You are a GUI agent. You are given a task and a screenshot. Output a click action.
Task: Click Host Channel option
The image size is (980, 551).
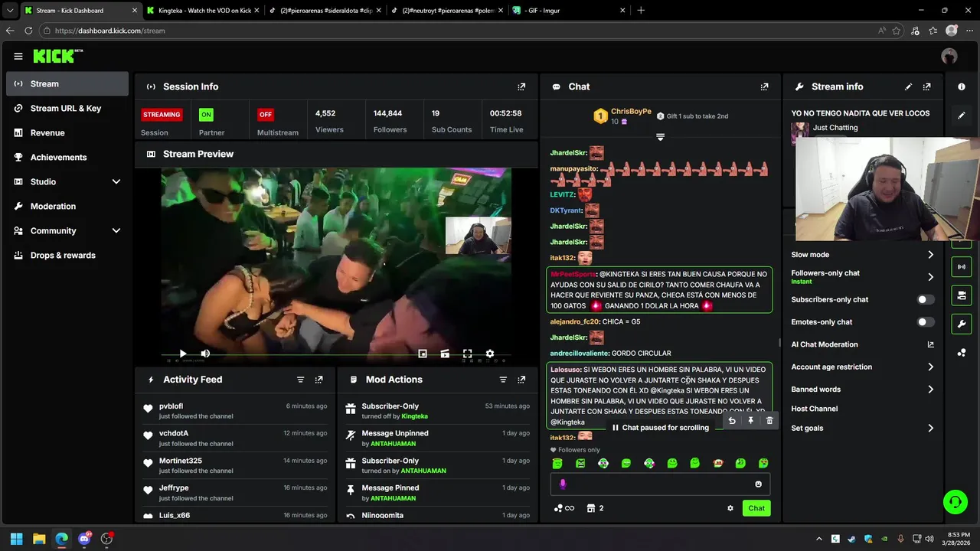point(814,409)
